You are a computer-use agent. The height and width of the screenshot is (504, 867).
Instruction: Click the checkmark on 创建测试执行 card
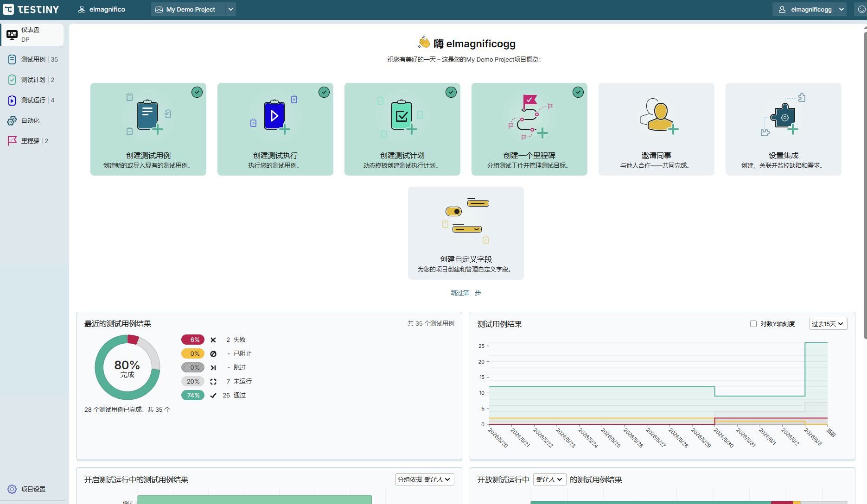pos(324,92)
